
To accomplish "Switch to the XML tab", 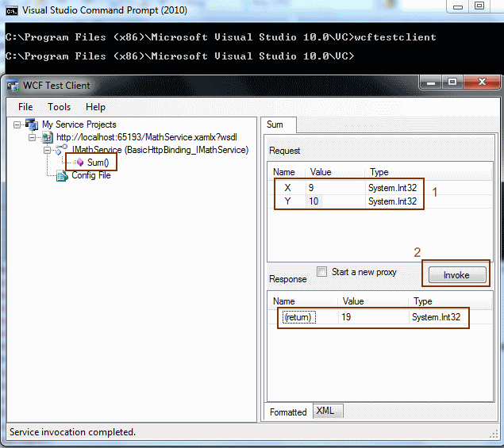I will [325, 411].
